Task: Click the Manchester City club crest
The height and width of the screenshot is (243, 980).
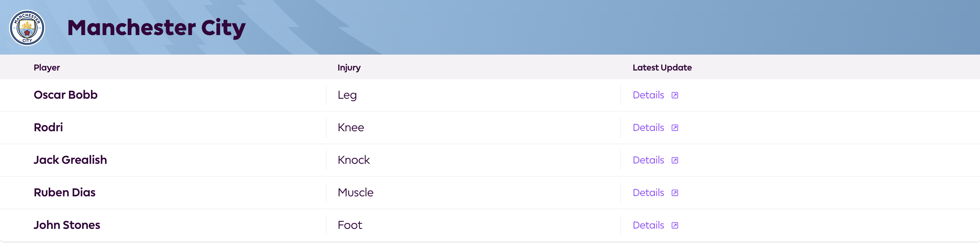Action: pyautogui.click(x=27, y=28)
